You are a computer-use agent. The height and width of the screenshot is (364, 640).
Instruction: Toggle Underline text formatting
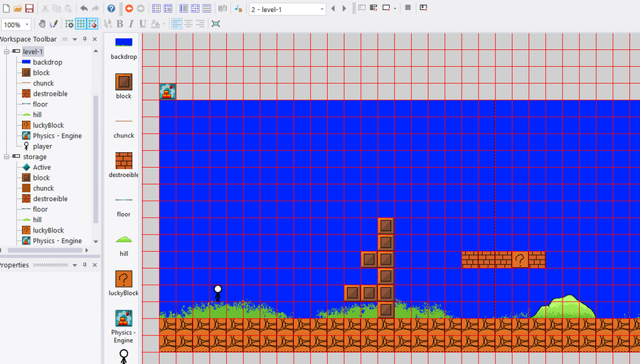point(142,24)
